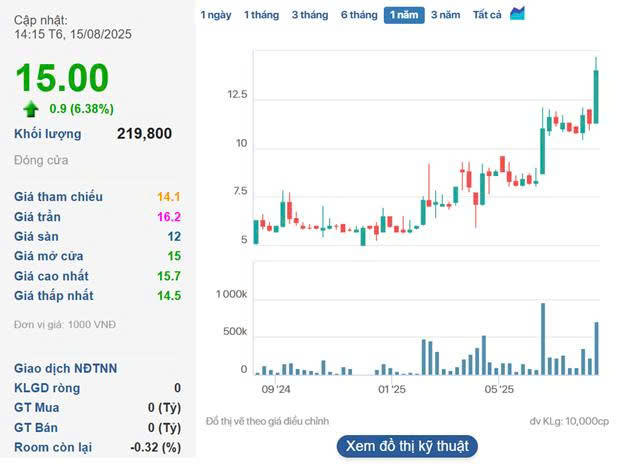Image resolution: width=624 pixels, height=465 pixels.
Task: Switch the chart to 3 năm
Action: click(446, 15)
